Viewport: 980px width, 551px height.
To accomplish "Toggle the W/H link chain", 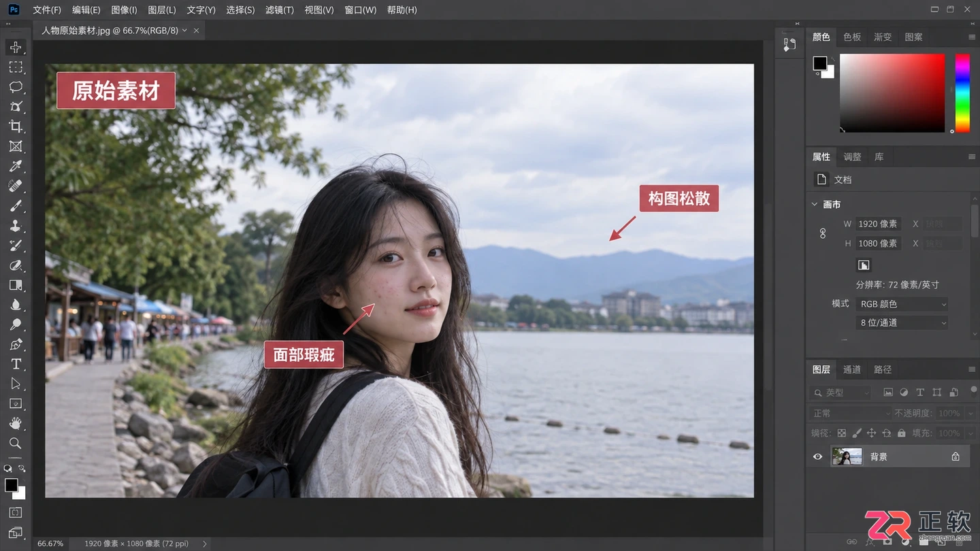I will point(822,233).
